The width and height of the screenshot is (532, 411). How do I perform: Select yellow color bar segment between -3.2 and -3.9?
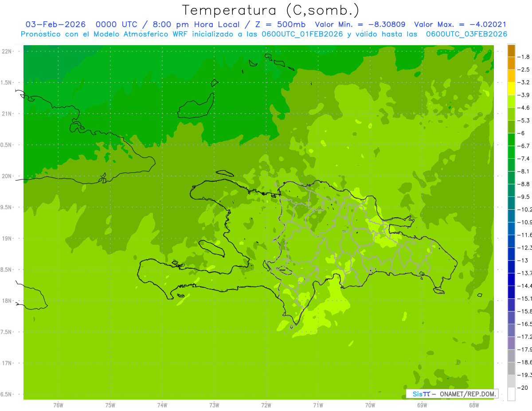click(x=511, y=89)
